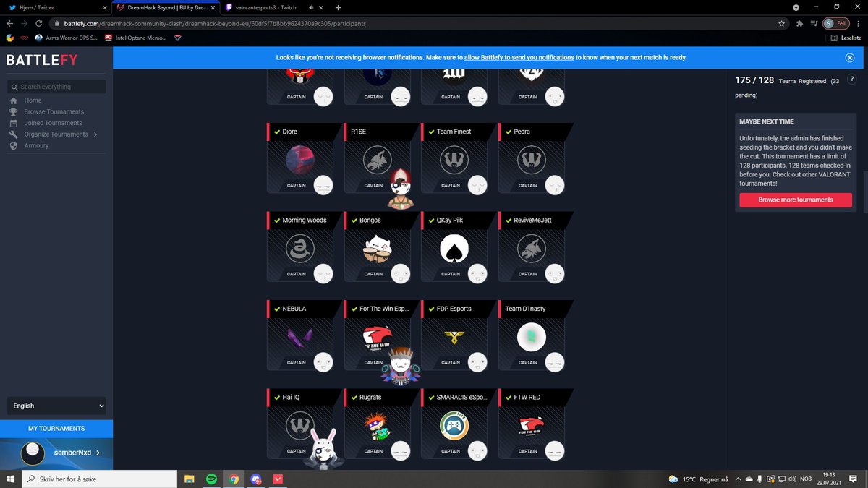The image size is (868, 488).
Task: Click the browser address bar
Action: [416, 23]
